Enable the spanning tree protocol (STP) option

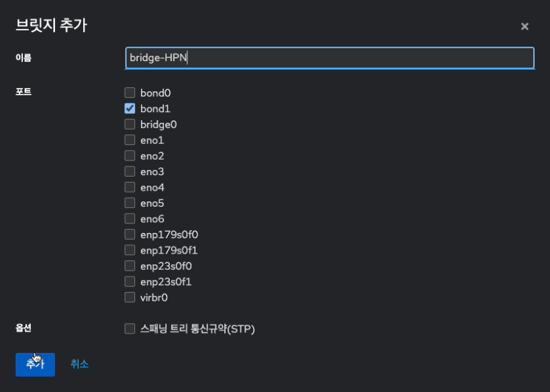[x=130, y=329]
